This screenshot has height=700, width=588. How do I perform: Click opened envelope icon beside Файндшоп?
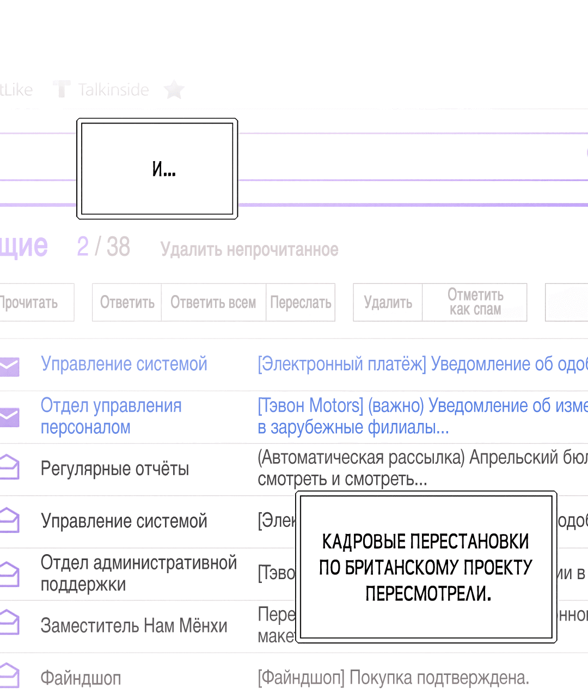pos(9,675)
